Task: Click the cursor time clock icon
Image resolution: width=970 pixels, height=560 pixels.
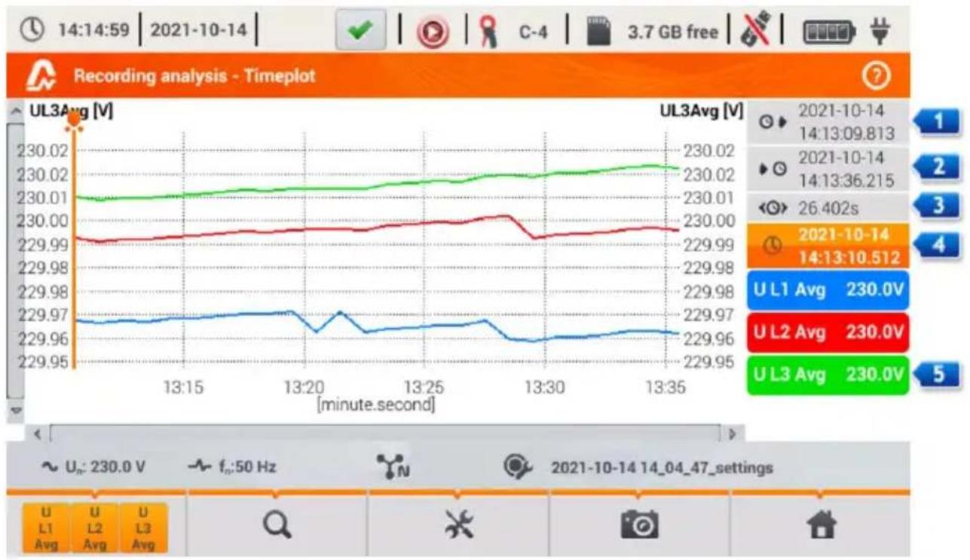Action: pyautogui.click(x=771, y=246)
